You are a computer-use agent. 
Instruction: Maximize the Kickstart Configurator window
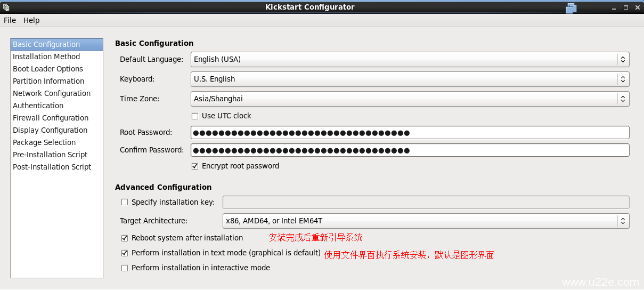coord(625,7)
